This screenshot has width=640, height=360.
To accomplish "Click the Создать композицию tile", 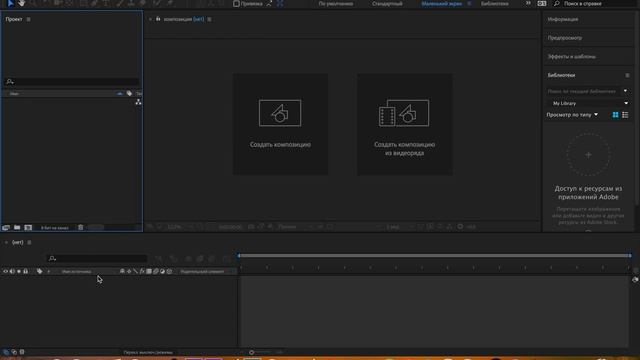I will pos(280,124).
